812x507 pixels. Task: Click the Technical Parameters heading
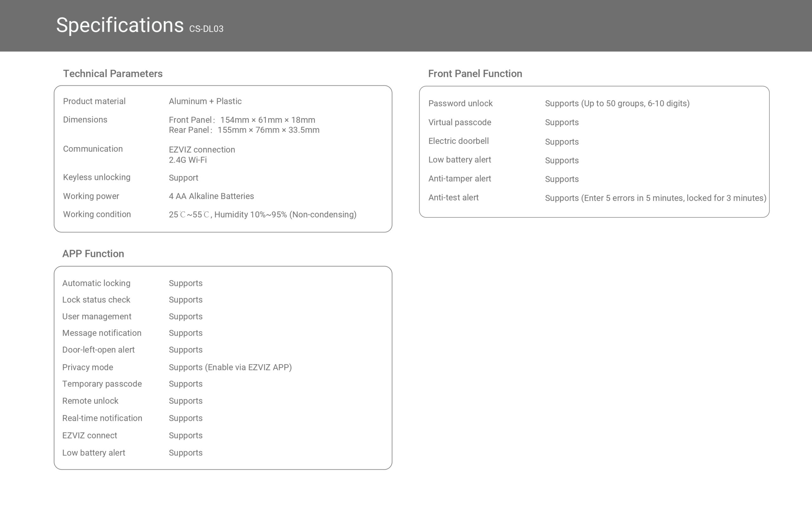pos(113,74)
